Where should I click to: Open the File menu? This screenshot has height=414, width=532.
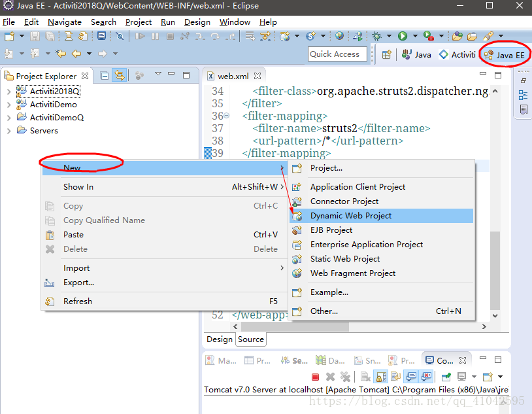(8, 22)
